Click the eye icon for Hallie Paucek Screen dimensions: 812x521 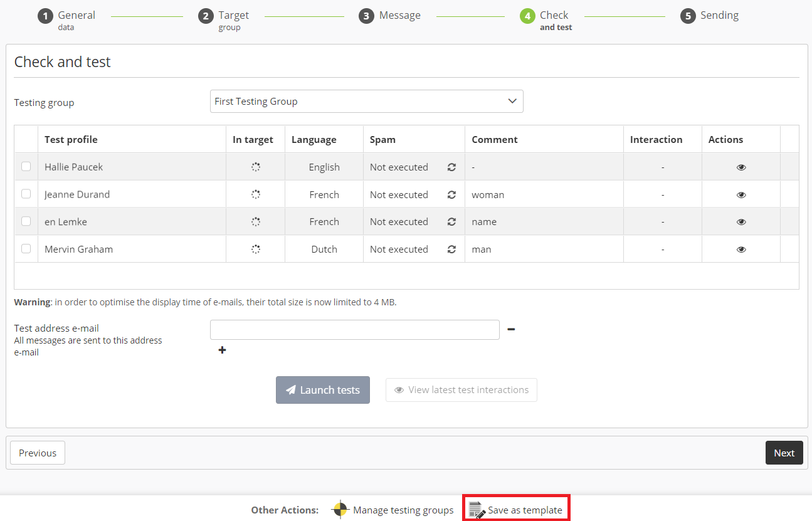click(741, 167)
